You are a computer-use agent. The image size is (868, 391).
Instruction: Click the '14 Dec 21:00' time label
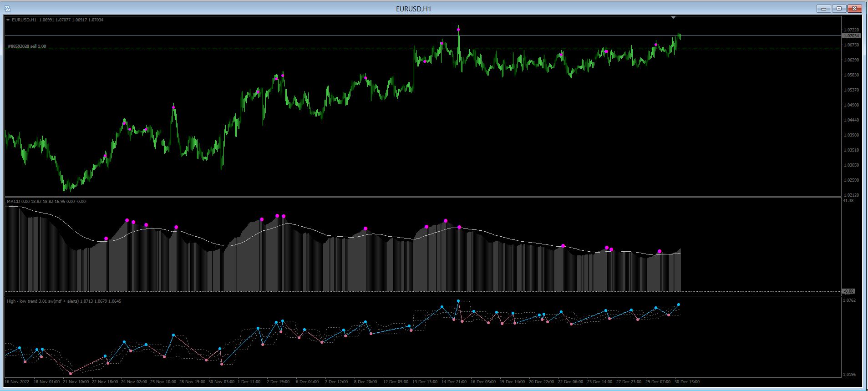455,382
